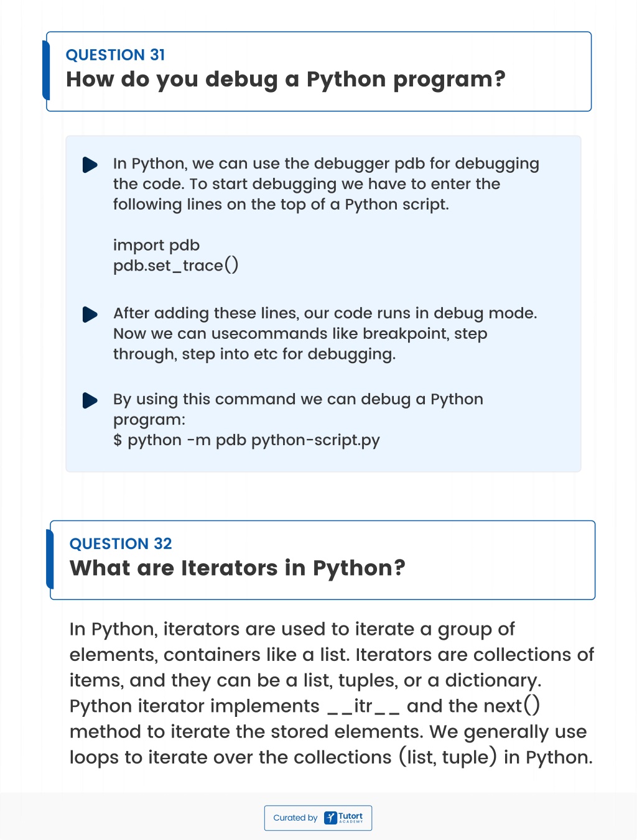Click the 'QUESTION 32' label
This screenshot has width=637, height=840.
click(x=121, y=543)
